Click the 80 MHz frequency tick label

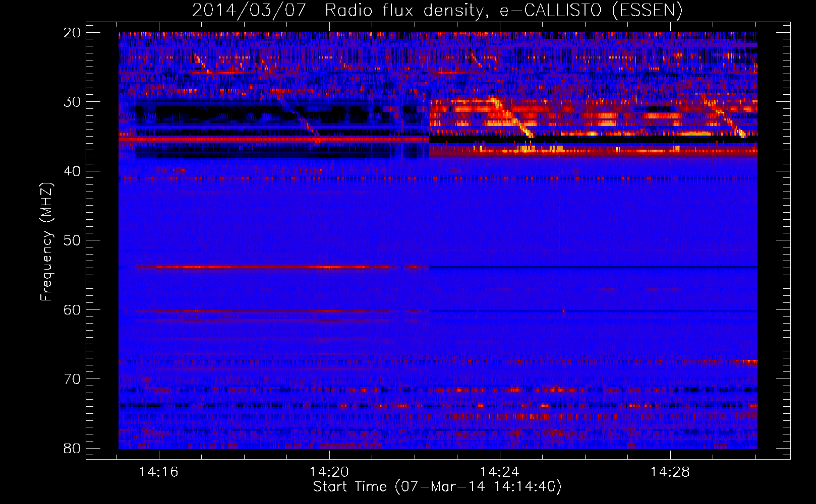point(72,449)
